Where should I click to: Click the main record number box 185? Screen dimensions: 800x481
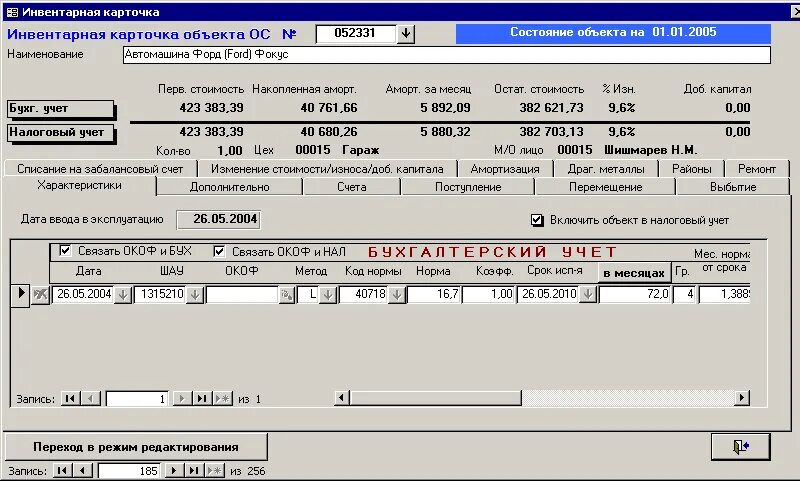coord(129,471)
